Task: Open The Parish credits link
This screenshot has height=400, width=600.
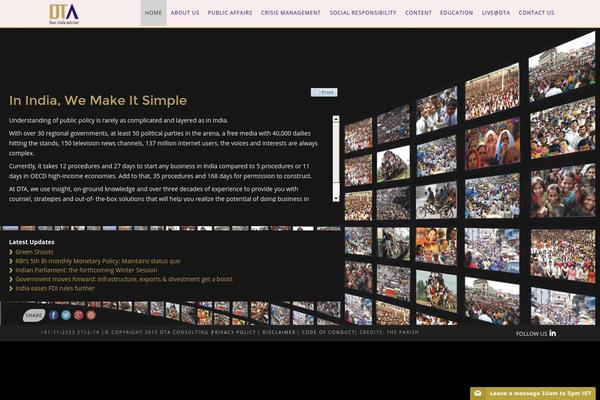Action: (x=402, y=332)
